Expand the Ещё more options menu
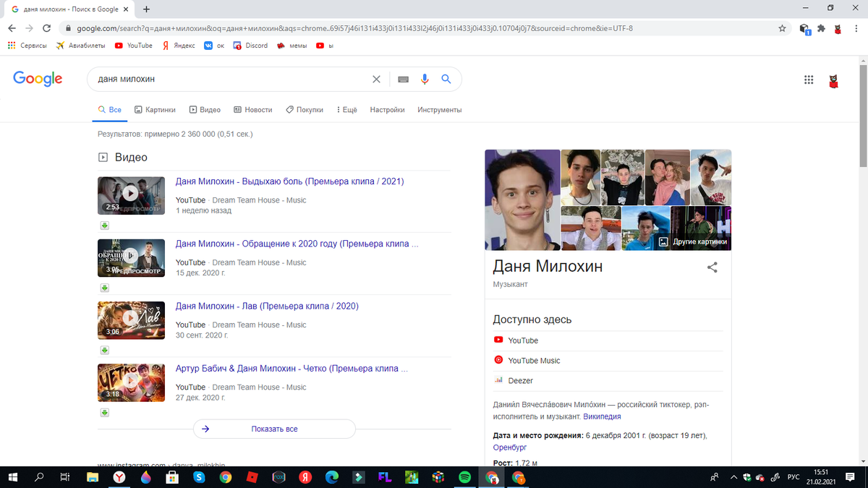The width and height of the screenshot is (868, 488). click(x=347, y=110)
